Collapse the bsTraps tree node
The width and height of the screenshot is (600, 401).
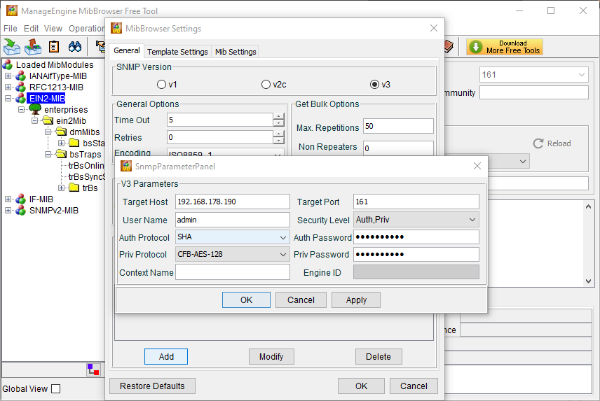point(48,154)
